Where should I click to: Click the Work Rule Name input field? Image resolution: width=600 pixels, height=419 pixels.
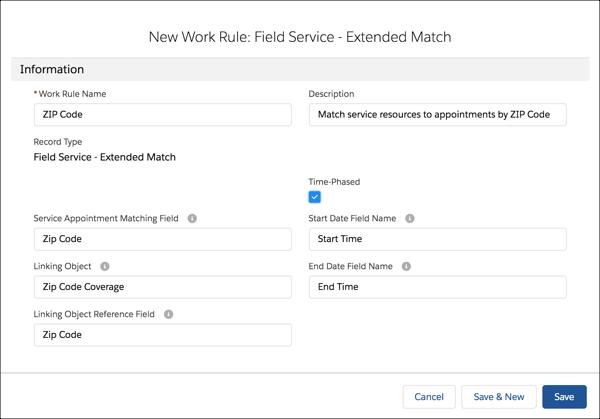click(163, 114)
